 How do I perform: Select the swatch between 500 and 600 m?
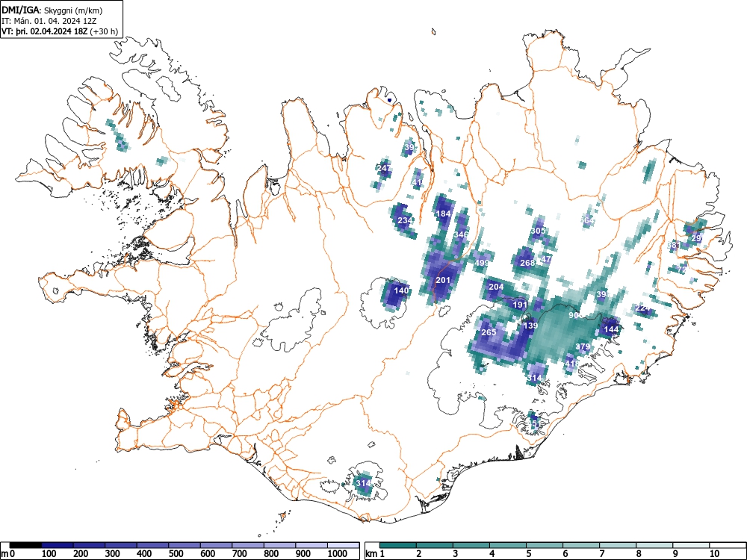pos(185,545)
